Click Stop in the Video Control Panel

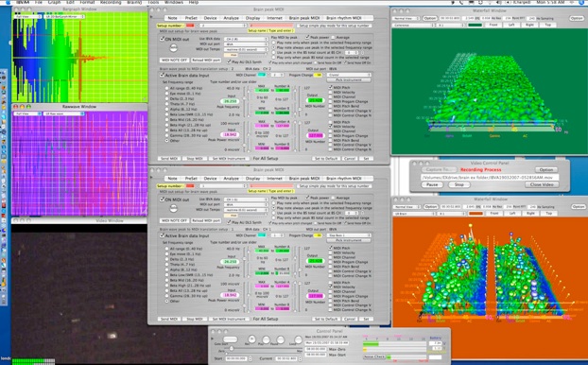(459, 184)
